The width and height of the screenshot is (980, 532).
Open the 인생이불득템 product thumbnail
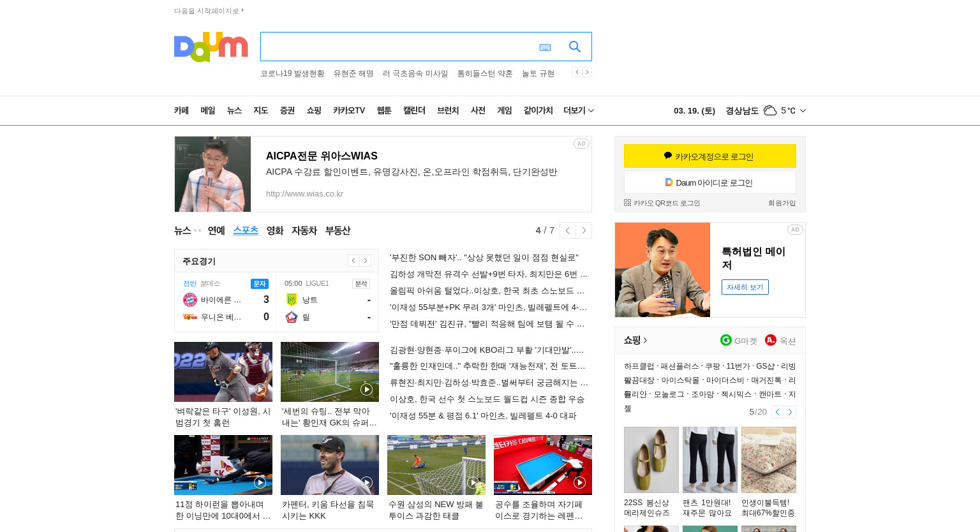(769, 460)
